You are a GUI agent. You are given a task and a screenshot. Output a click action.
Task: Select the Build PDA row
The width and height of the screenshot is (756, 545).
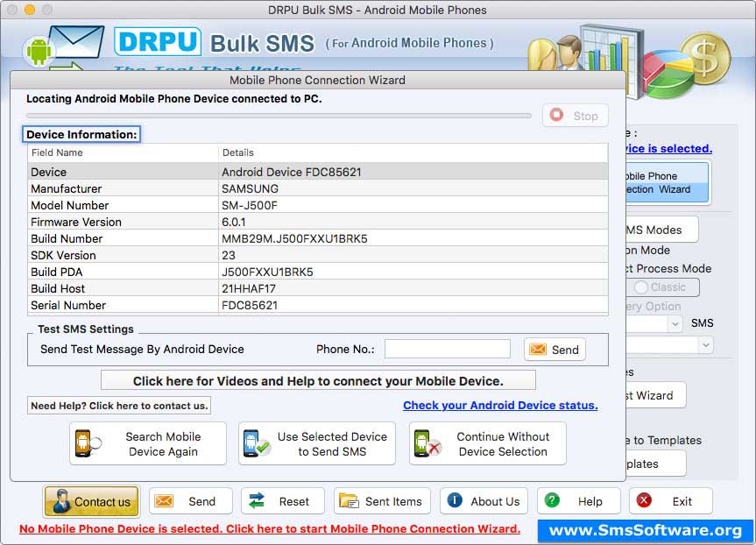click(x=318, y=272)
